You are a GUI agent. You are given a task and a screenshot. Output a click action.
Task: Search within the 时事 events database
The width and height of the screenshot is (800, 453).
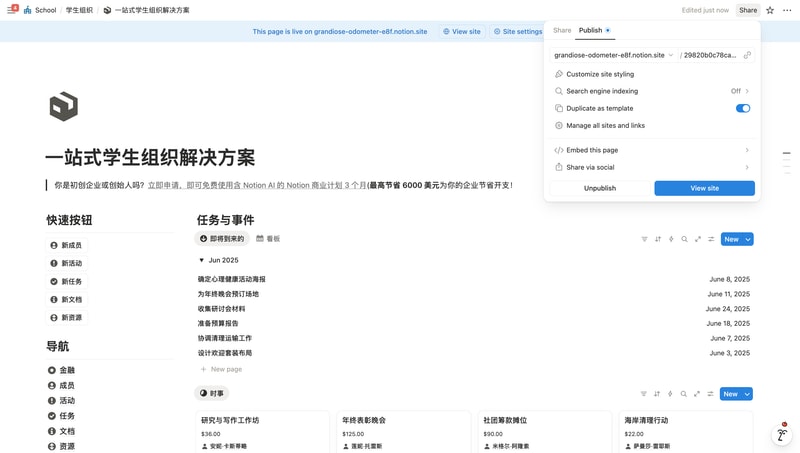click(683, 394)
